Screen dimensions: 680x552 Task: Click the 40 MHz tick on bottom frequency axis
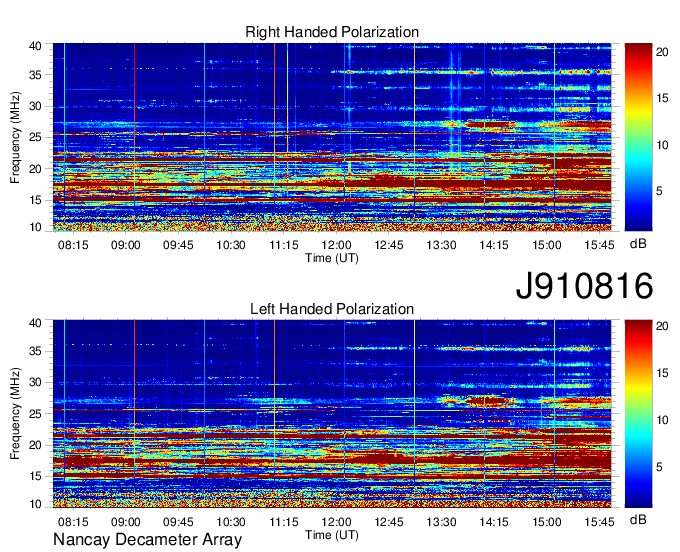[x=35, y=323]
